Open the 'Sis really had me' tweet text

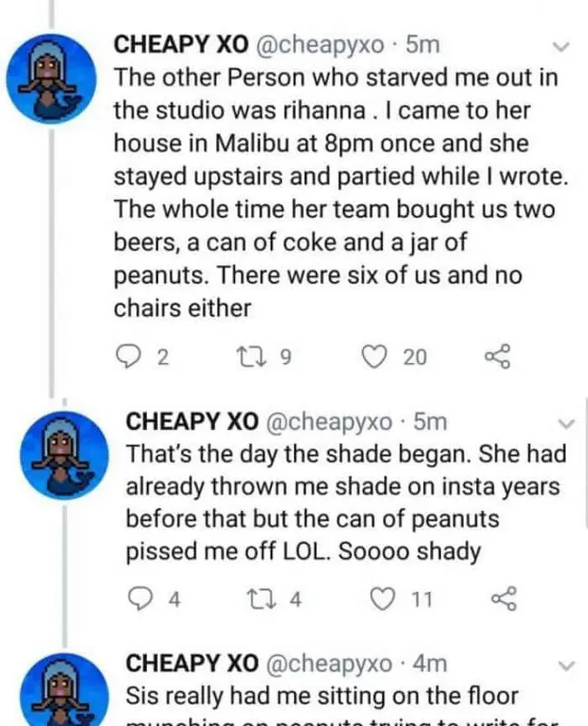click(x=321, y=697)
